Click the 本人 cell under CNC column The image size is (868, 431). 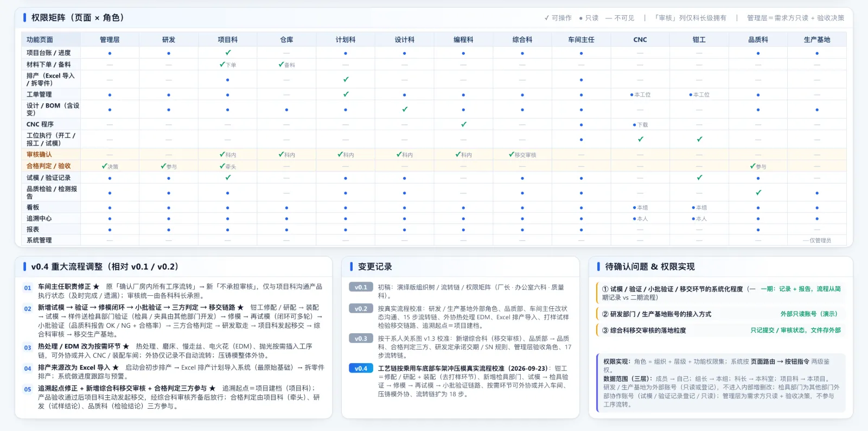click(640, 219)
